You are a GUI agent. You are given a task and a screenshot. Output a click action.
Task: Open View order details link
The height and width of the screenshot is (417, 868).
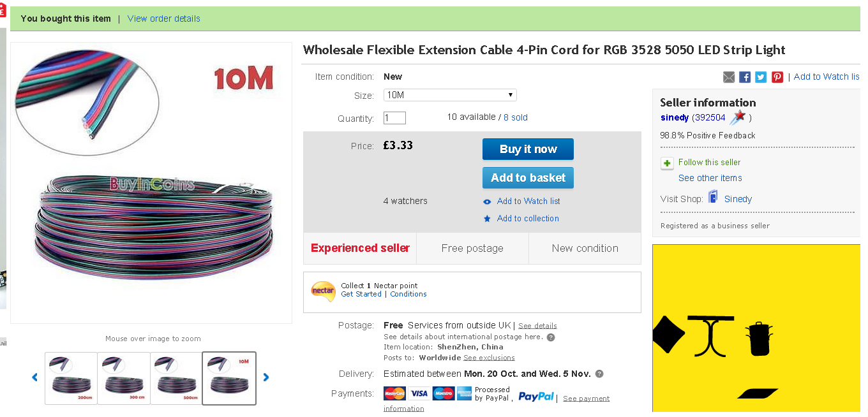(x=164, y=18)
